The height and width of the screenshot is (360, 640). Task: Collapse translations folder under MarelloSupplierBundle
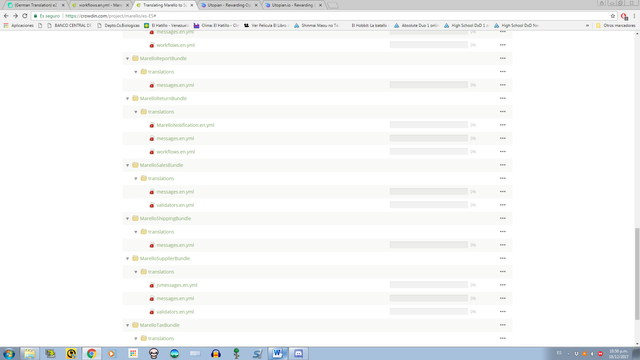[136, 272]
